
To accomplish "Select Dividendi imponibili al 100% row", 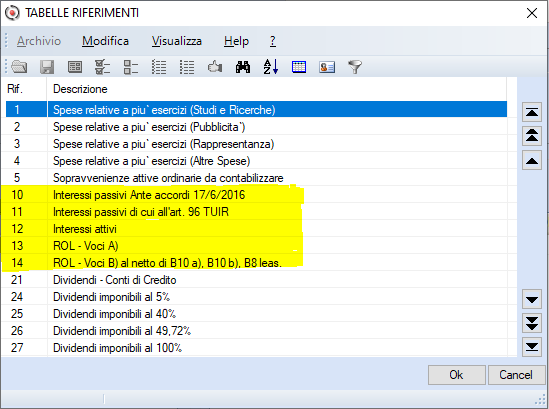I will pos(256,348).
